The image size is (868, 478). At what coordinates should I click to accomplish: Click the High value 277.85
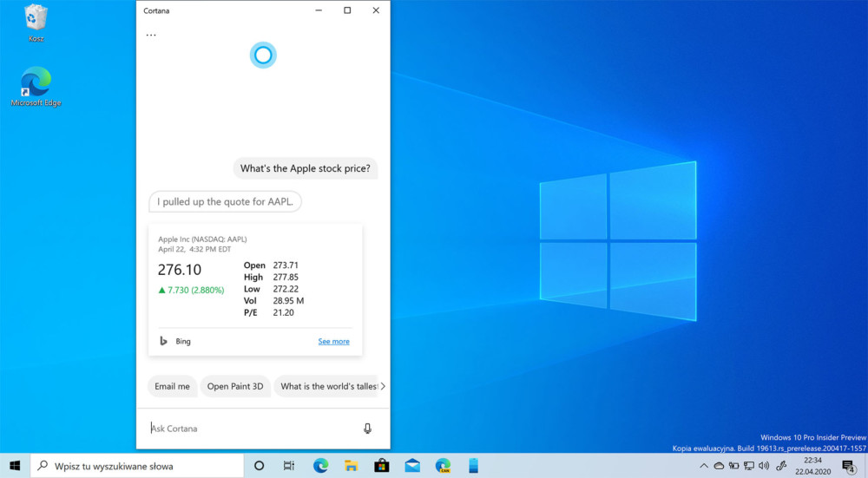click(x=286, y=278)
